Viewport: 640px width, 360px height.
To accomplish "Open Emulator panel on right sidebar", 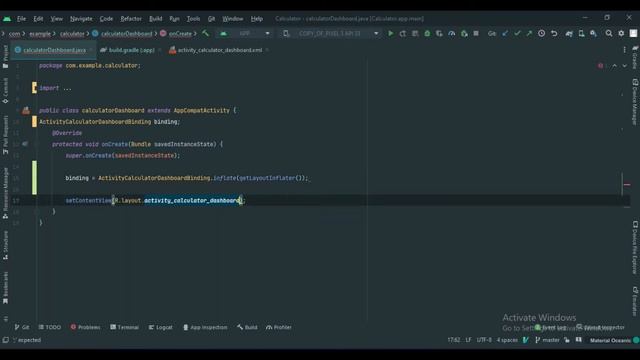I will tap(635, 301).
